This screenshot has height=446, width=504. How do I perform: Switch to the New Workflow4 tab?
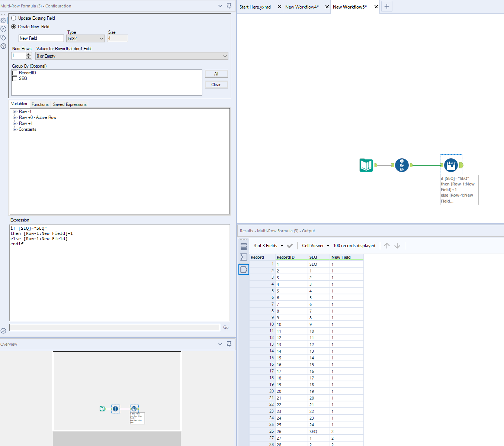tap(302, 6)
